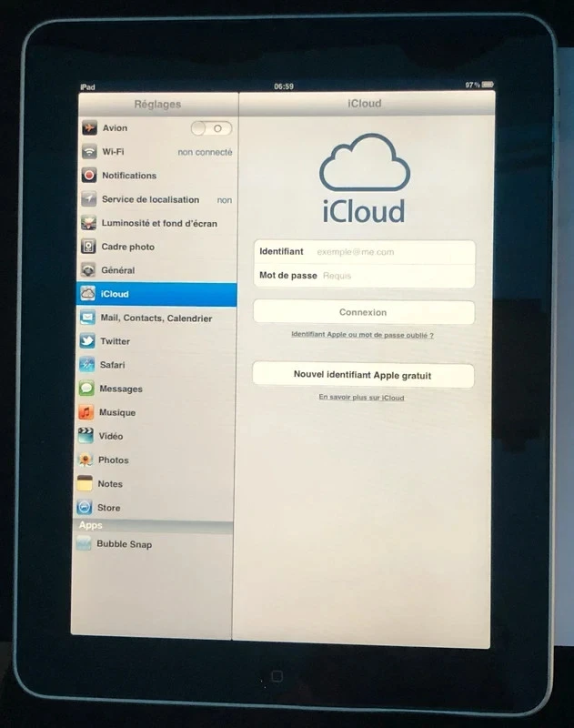Tap the 'non' location service status
The width and height of the screenshot is (574, 728).
coord(225,200)
